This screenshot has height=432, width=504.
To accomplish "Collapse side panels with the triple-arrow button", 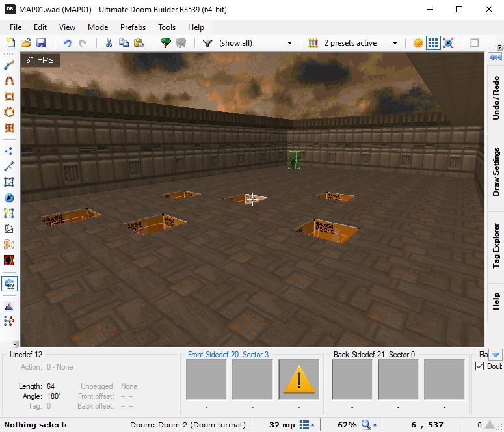I will coord(495,57).
